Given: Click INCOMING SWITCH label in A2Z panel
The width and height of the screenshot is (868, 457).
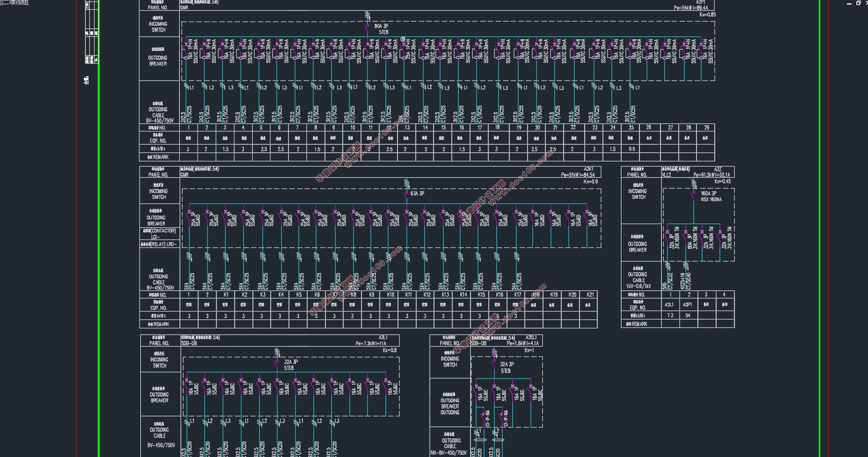Looking at the screenshot, I should 637,194.
